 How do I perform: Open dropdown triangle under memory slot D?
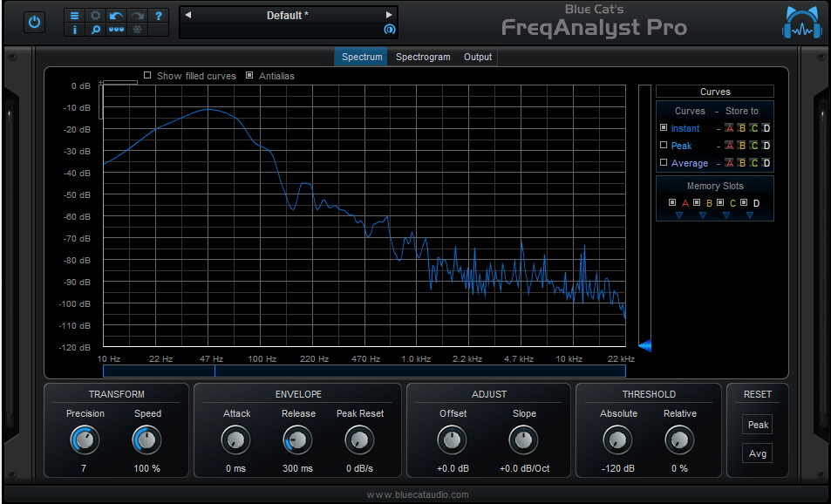click(750, 215)
